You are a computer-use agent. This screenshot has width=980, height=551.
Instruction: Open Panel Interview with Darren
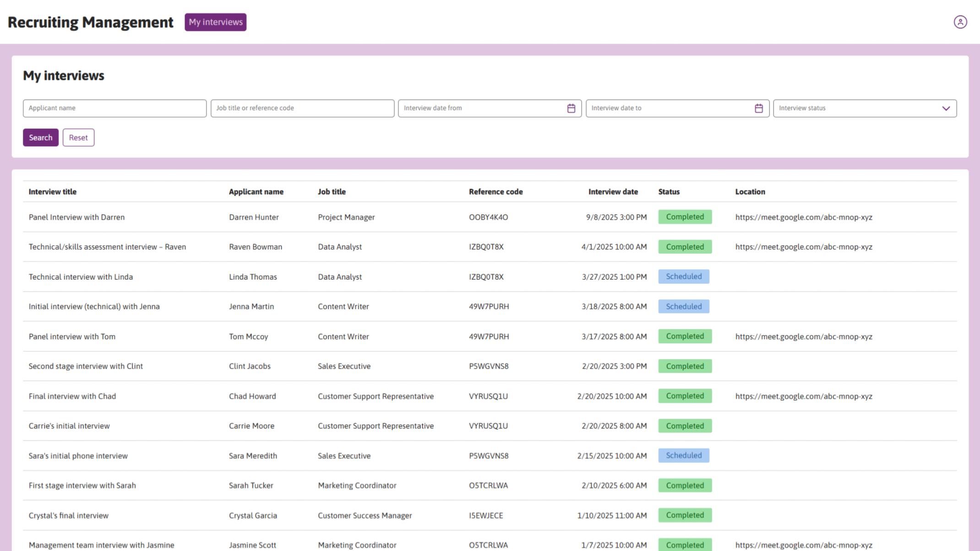76,217
